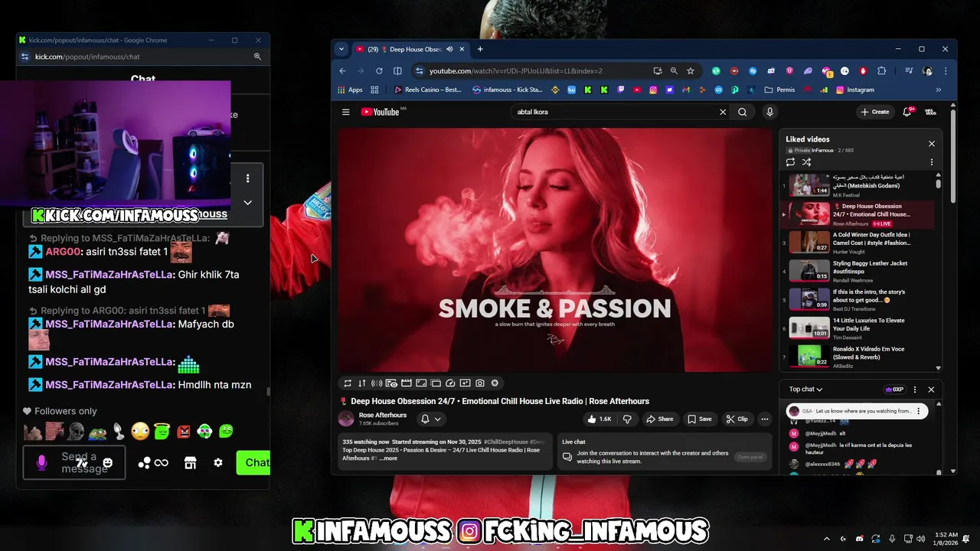Viewport: 980px width, 551px height.
Task: Open the Instagram bookmark
Action: [855, 90]
